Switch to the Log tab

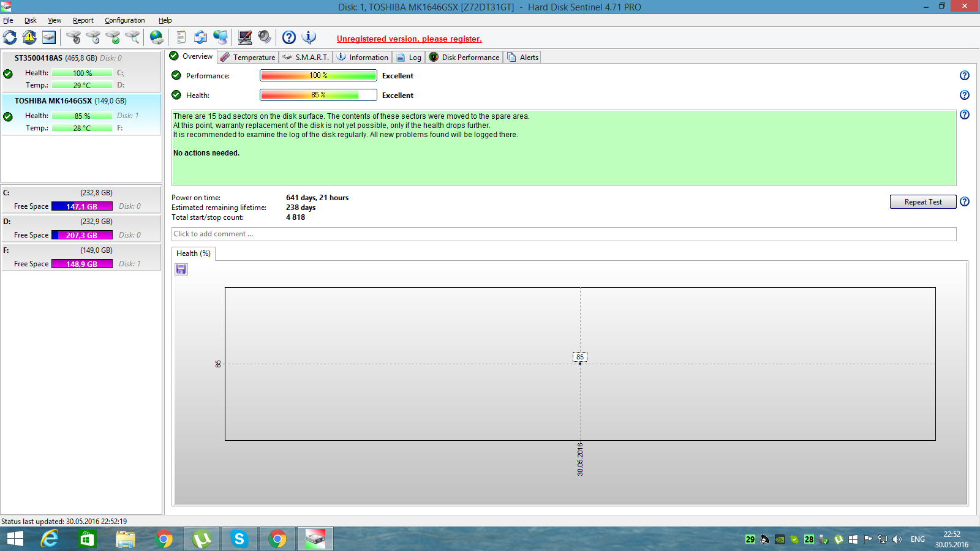tap(409, 57)
